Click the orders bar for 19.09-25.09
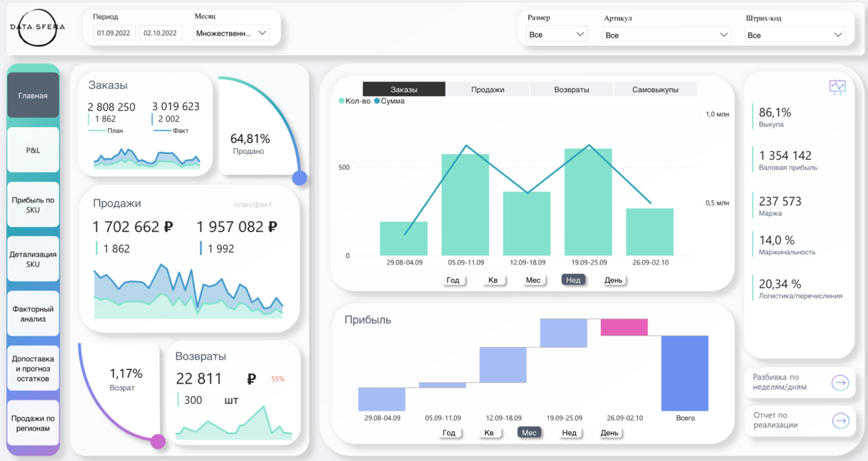 coord(588,202)
